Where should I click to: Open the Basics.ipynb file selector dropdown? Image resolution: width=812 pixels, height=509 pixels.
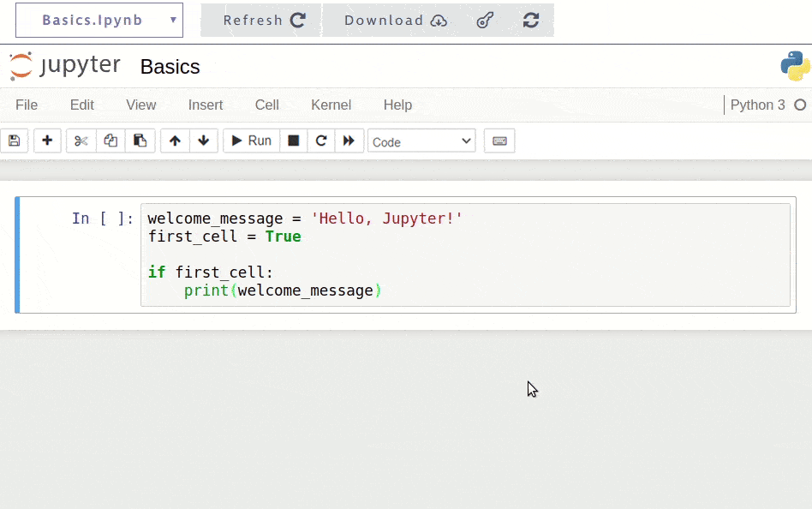pos(99,21)
